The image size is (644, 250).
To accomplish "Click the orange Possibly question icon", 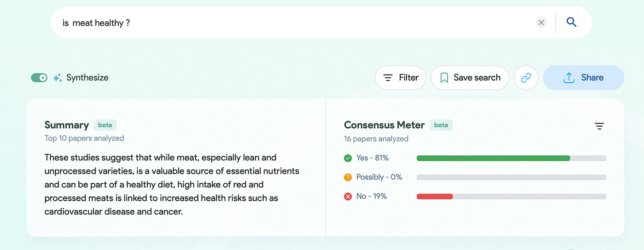I will click(348, 177).
